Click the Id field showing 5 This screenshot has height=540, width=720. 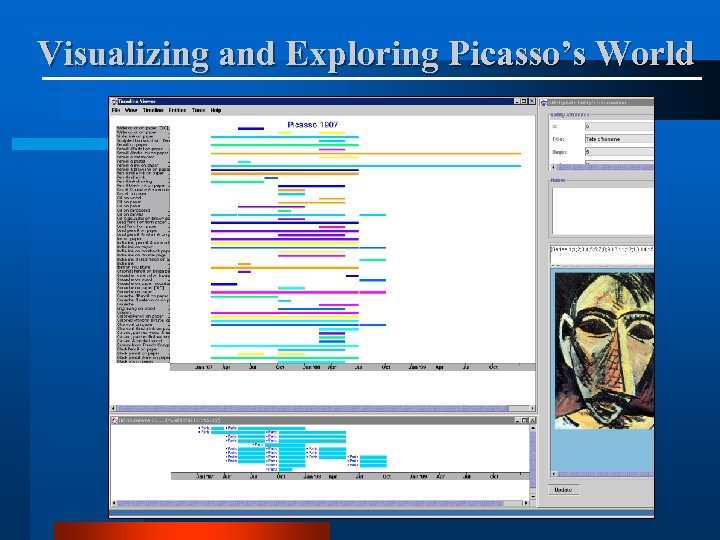(619, 126)
